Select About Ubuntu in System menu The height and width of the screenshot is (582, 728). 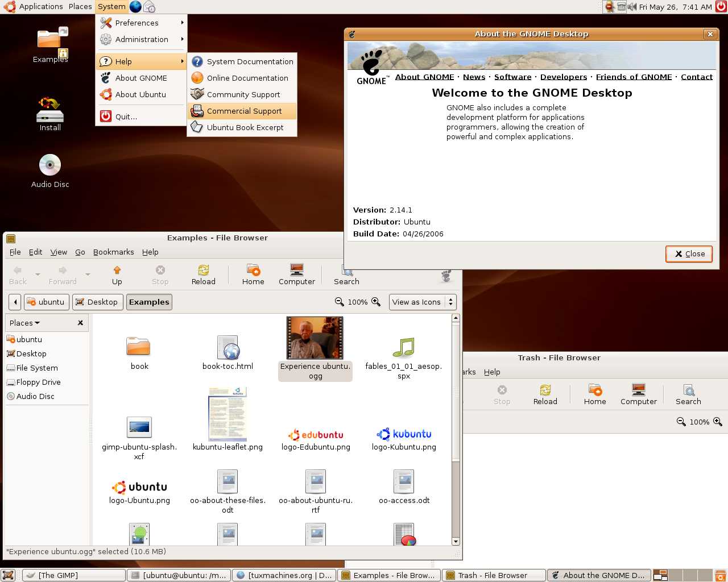point(142,94)
